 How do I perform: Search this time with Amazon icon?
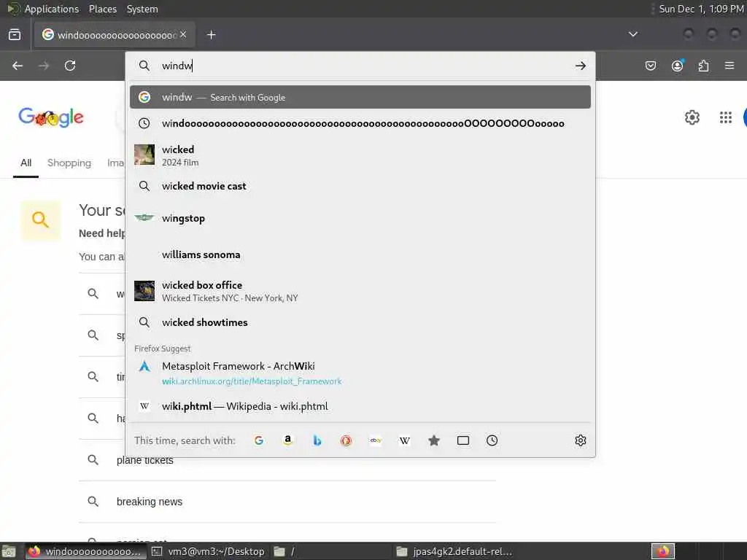[287, 440]
